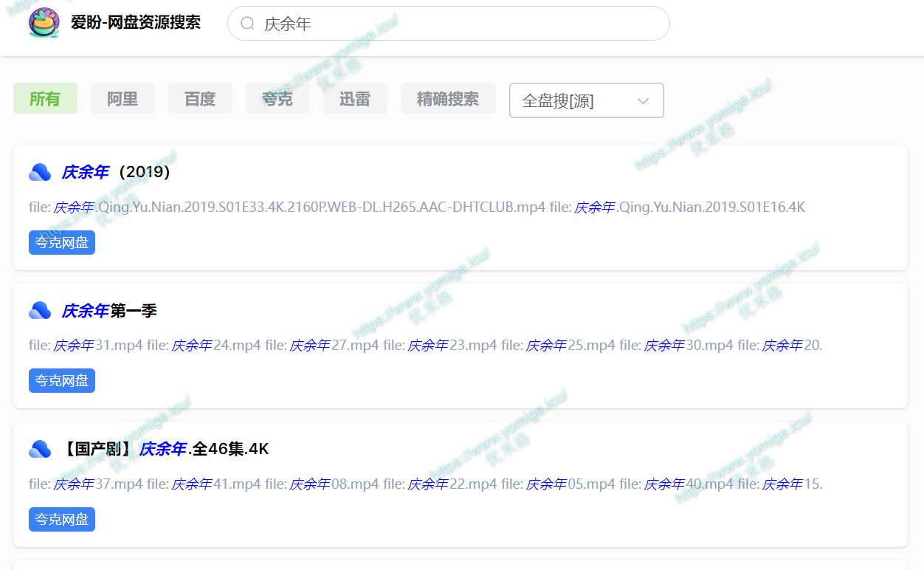Expand the source dropdown chevron arrow

(x=643, y=101)
